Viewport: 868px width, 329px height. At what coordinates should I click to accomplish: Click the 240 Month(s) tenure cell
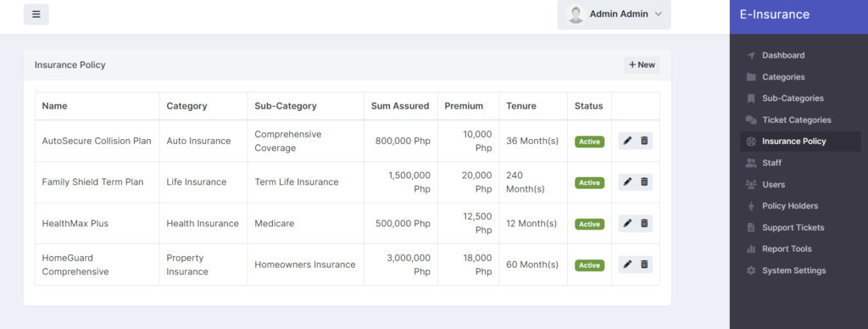click(x=533, y=181)
